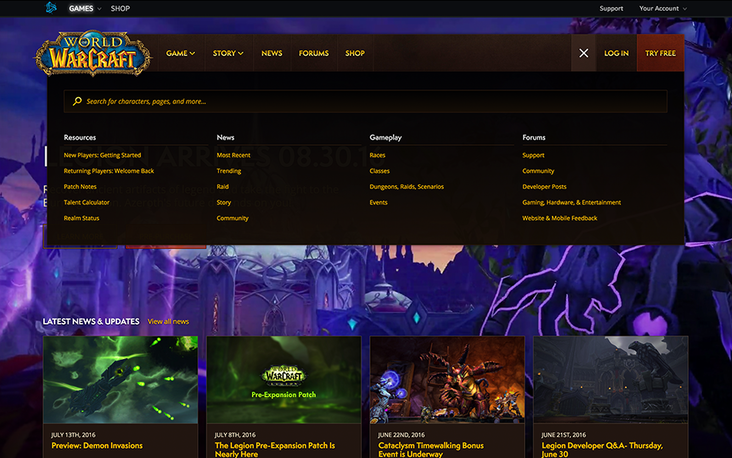Click the World of Warcraft logo

coord(93,53)
